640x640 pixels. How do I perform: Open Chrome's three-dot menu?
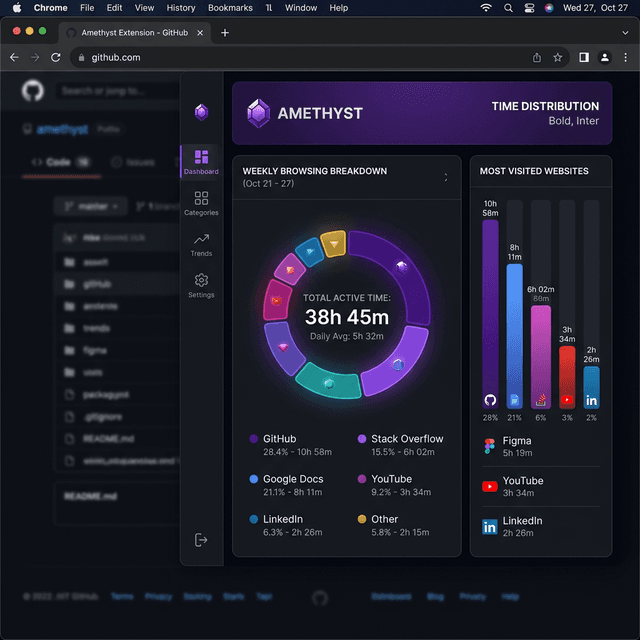626,58
